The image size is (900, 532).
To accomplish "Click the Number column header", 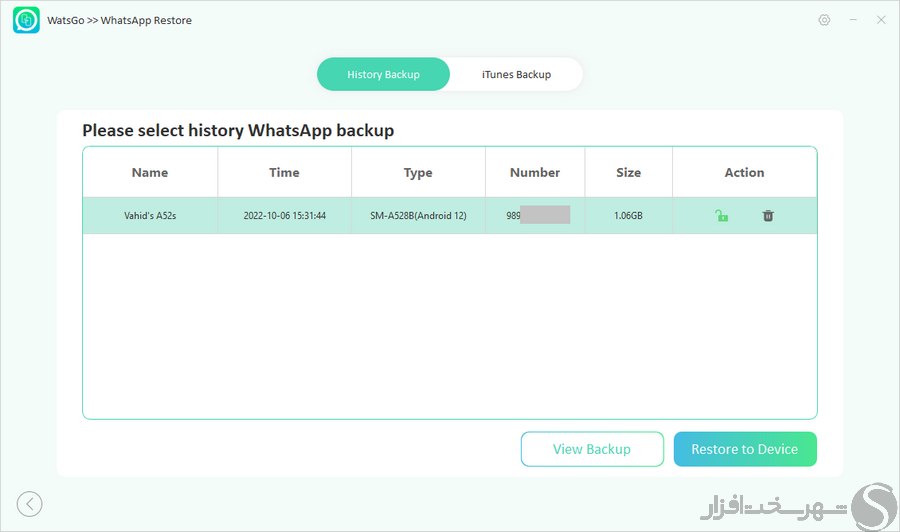I will [x=535, y=172].
